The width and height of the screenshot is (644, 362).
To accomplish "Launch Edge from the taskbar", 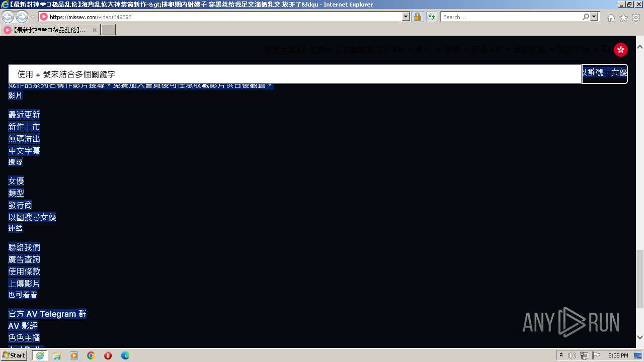I will (125, 355).
